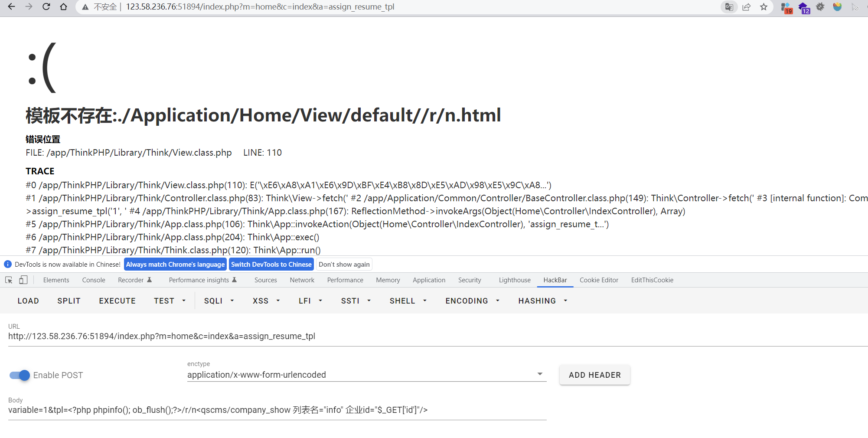Click the DevTools info notice icon
Viewport: 868px width, 438px height.
click(x=8, y=264)
